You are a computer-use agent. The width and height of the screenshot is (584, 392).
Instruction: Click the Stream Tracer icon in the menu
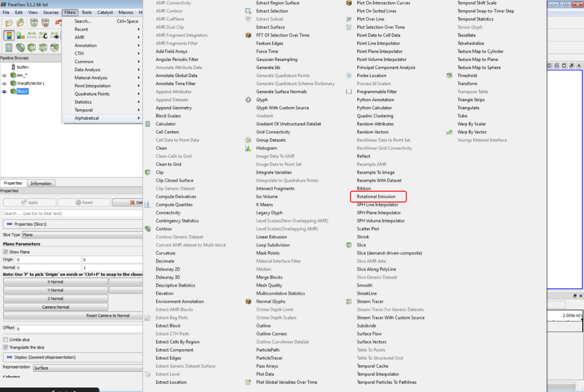(349, 302)
